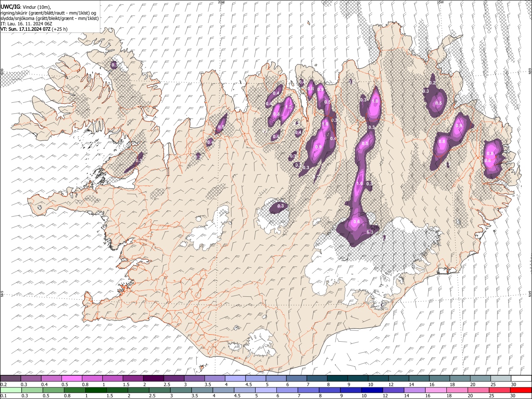Select dark green bottom-row swatch between 1 and 1.5

coord(96,390)
